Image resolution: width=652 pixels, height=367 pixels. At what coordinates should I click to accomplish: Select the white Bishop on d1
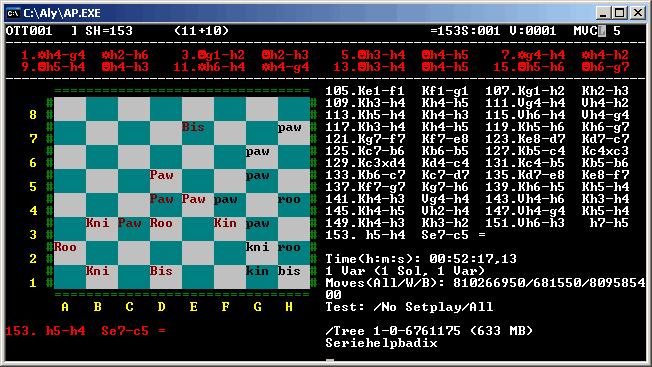coord(161,271)
